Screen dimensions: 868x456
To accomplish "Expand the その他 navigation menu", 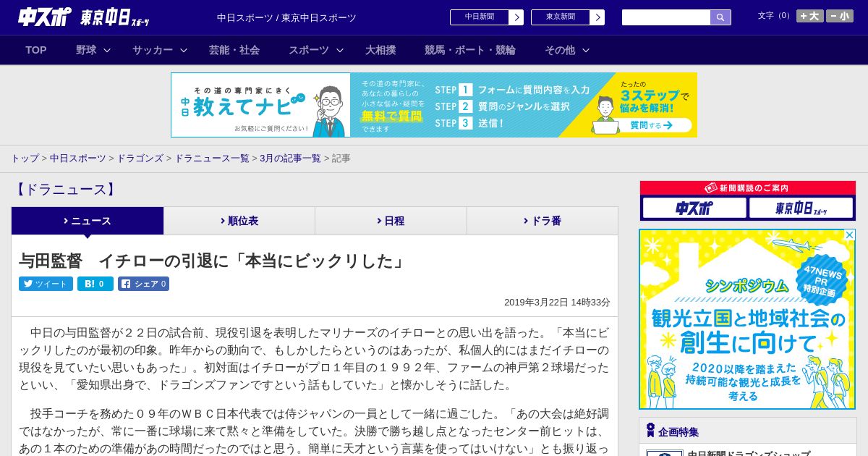I will tap(567, 50).
